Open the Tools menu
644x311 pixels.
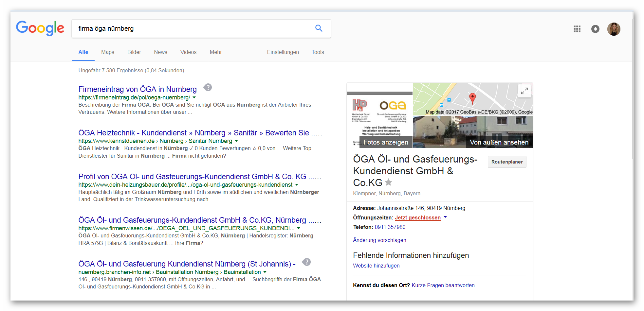(318, 52)
